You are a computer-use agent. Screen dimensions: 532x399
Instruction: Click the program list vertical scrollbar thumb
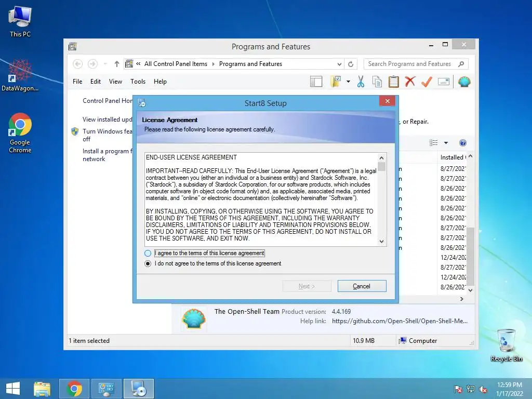[x=470, y=256]
